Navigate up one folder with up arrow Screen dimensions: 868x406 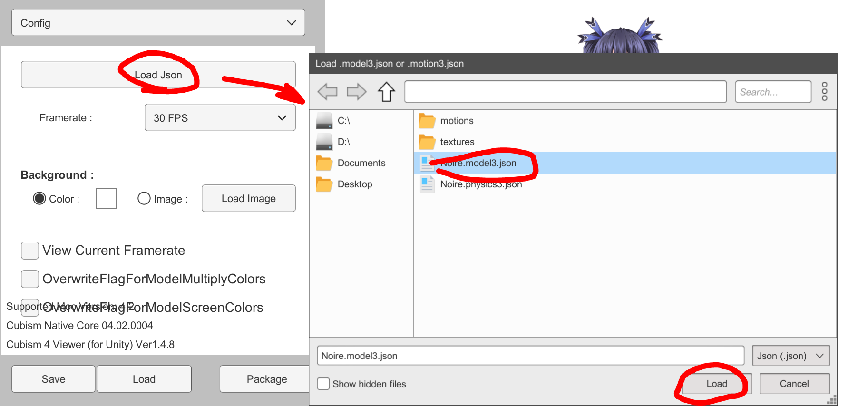(x=386, y=91)
